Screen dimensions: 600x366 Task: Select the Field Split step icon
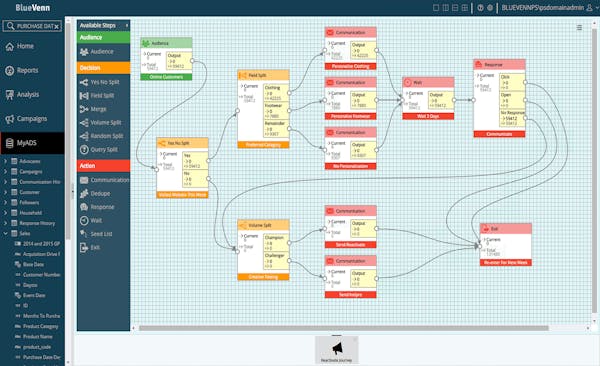84,96
